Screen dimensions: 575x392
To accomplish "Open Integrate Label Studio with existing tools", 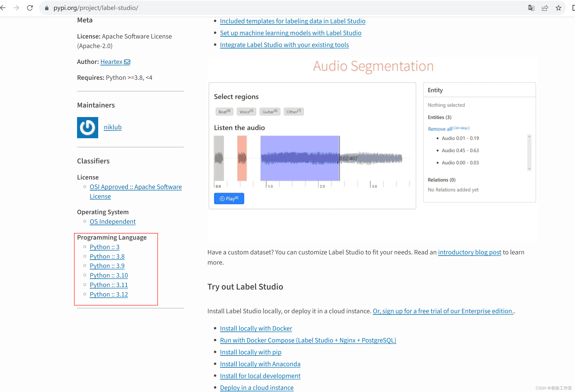I will 284,45.
